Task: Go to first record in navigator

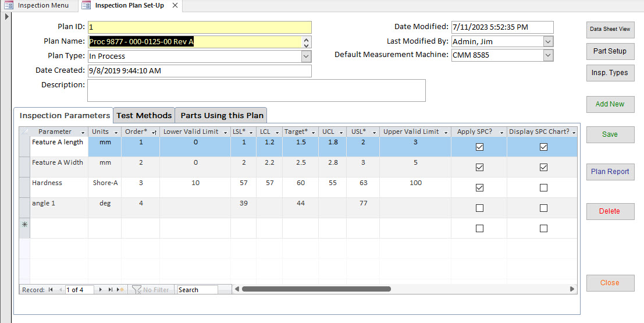Action: (51, 290)
